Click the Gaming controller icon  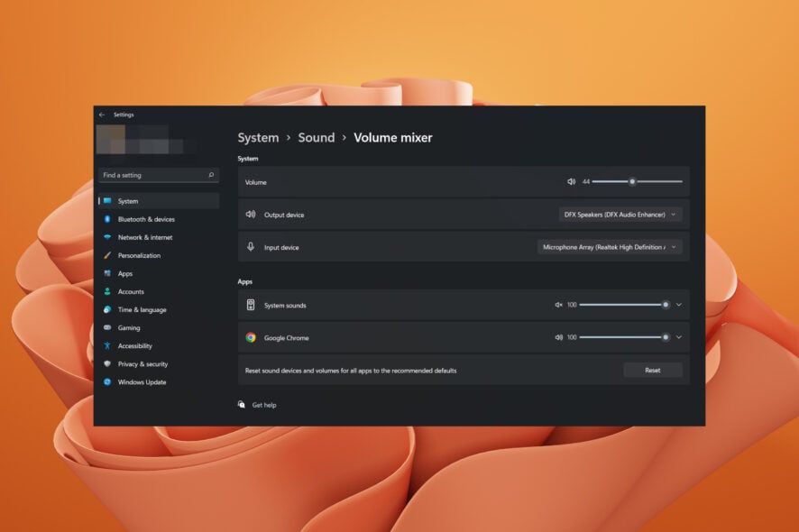[x=107, y=327]
